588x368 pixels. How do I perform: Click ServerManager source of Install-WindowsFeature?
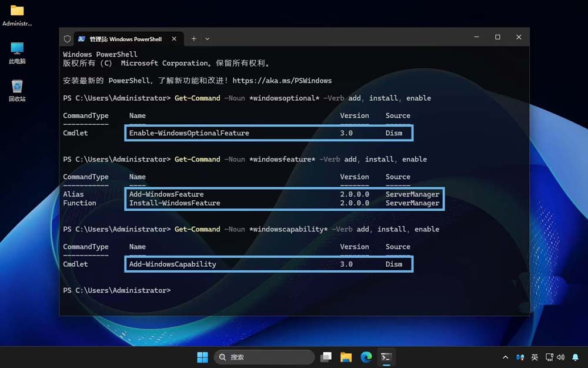point(413,203)
